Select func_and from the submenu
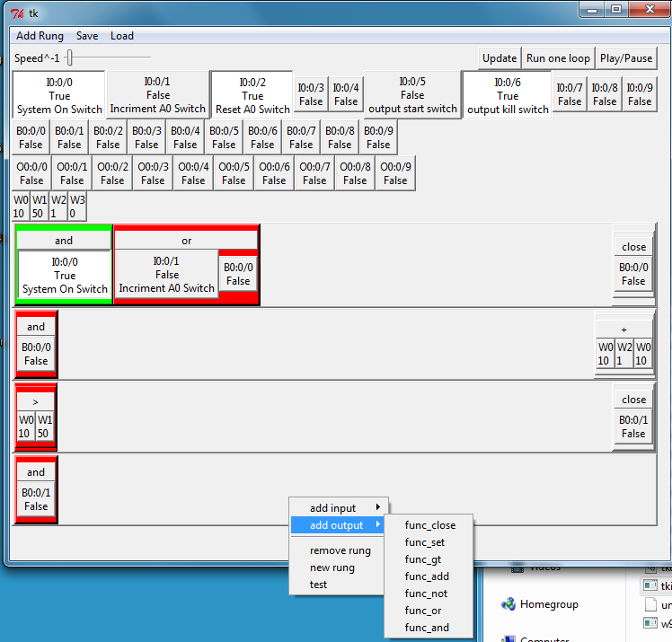 429,628
